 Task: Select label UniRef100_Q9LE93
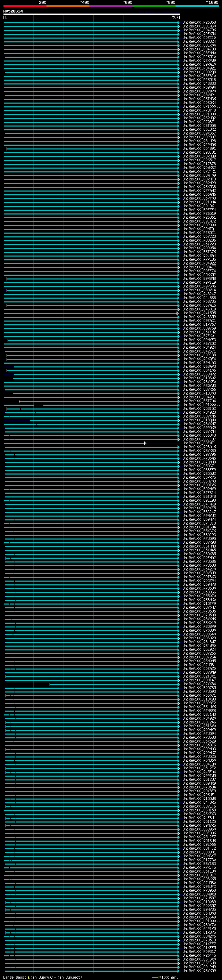[199, 500]
